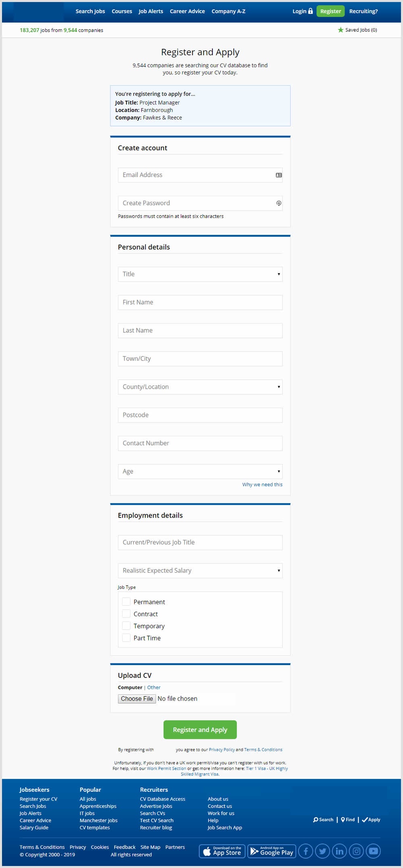Expand the Title dropdown
The height and width of the screenshot is (868, 403).
(x=200, y=274)
